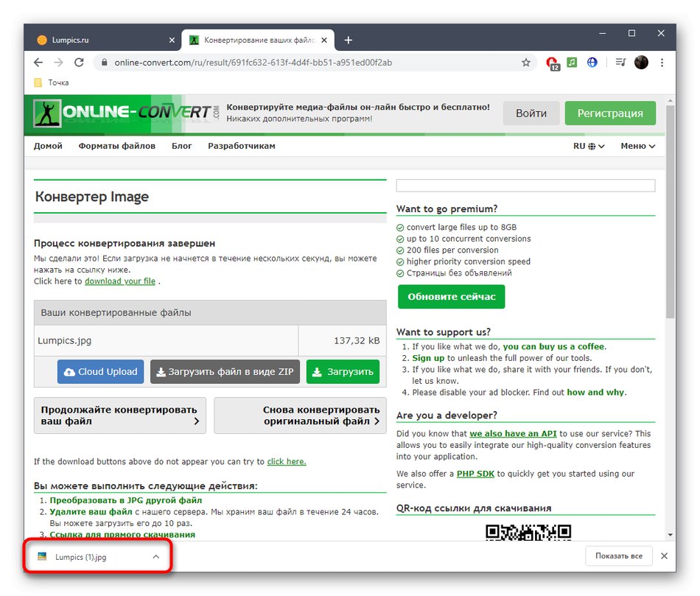Screen dimensions: 700x596
Task: Open we also have an API link
Action: 513,434
